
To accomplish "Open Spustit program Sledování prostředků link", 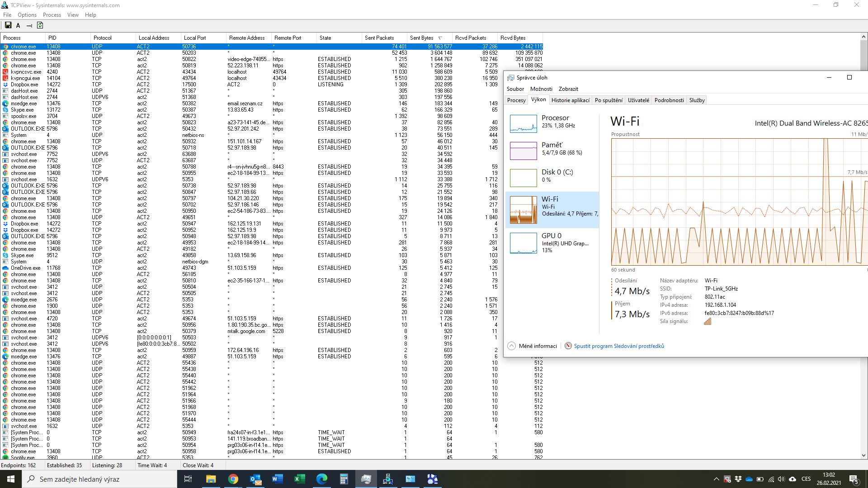I will click(x=619, y=346).
